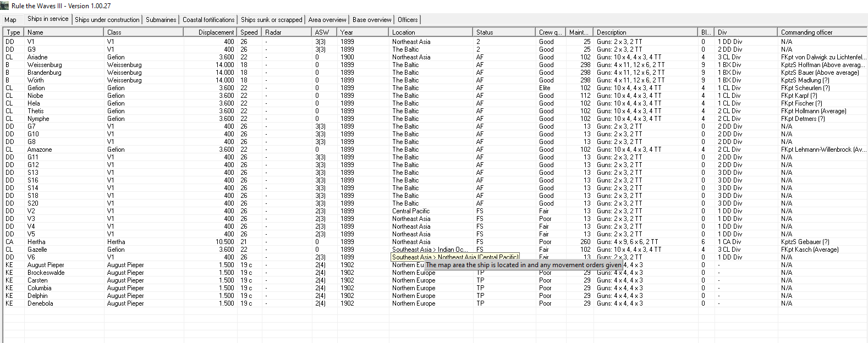Sort by the Commanding officer column header
This screenshot has width=868, height=343.
(x=822, y=32)
